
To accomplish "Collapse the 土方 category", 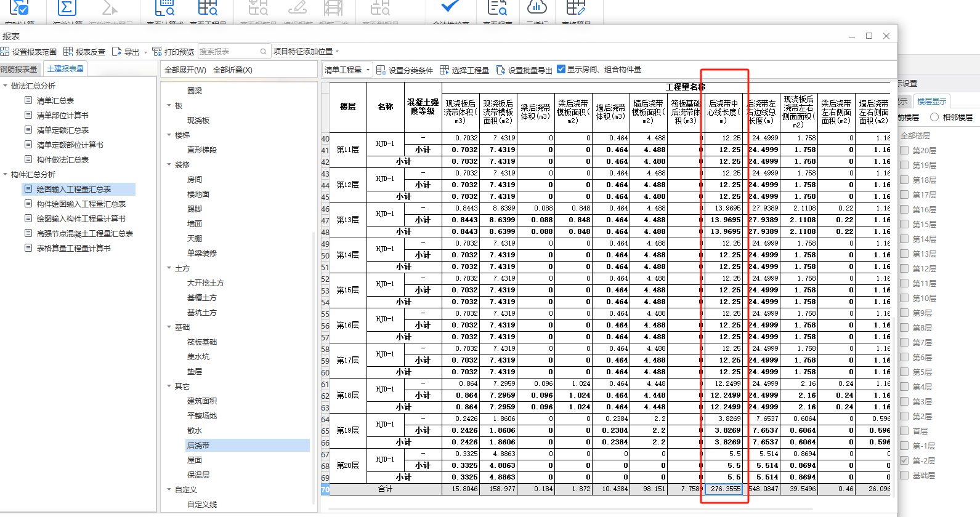I will tap(169, 268).
